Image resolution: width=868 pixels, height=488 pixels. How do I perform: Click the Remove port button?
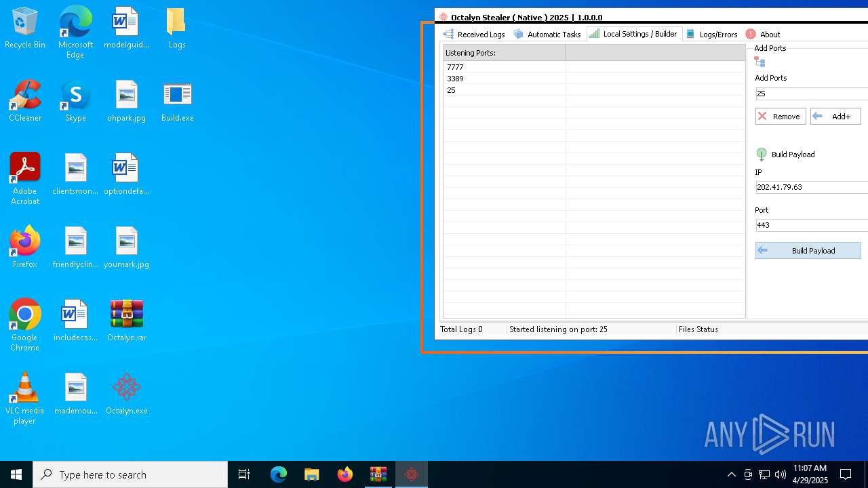pyautogui.click(x=781, y=117)
